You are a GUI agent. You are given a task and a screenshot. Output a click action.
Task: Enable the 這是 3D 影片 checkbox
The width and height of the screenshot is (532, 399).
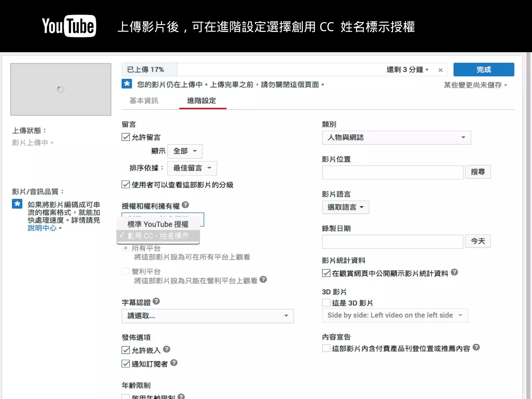click(326, 303)
